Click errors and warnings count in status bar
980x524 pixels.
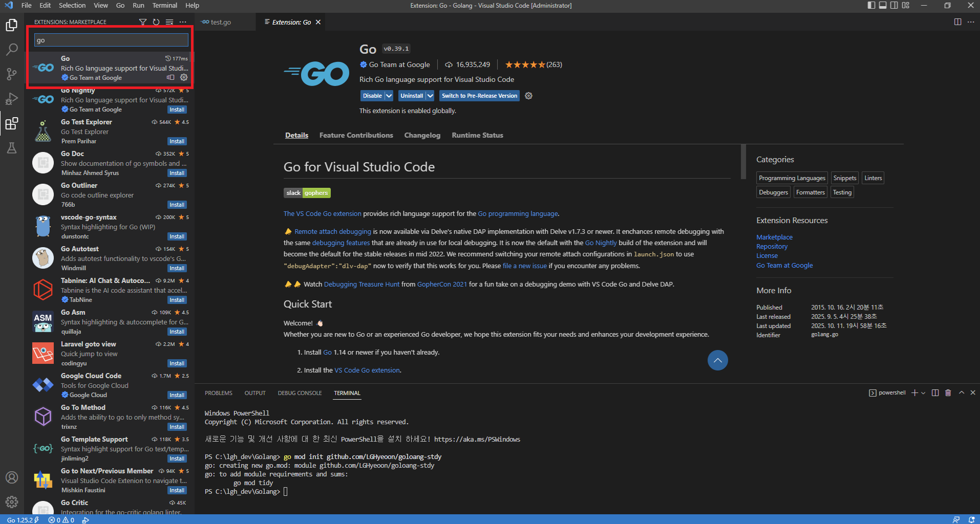61,520
